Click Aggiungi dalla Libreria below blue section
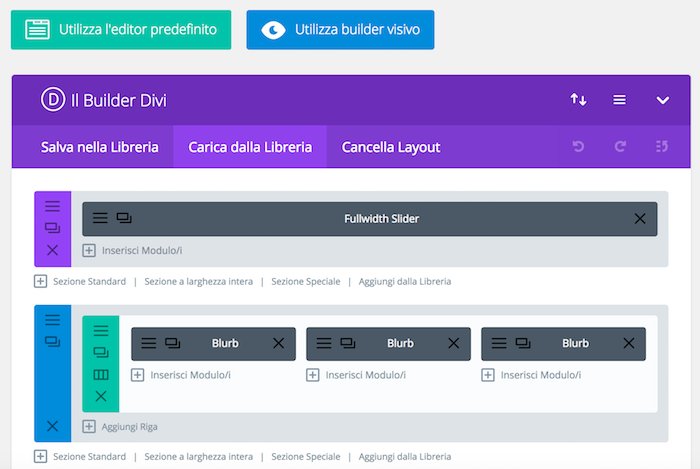Screen dimensions: 700x469 click(x=404, y=457)
